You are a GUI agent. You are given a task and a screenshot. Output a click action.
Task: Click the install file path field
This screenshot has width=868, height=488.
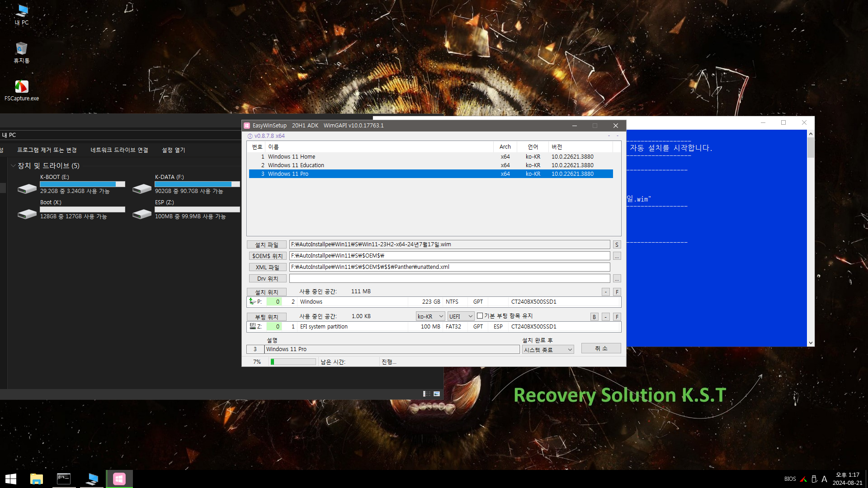click(450, 244)
